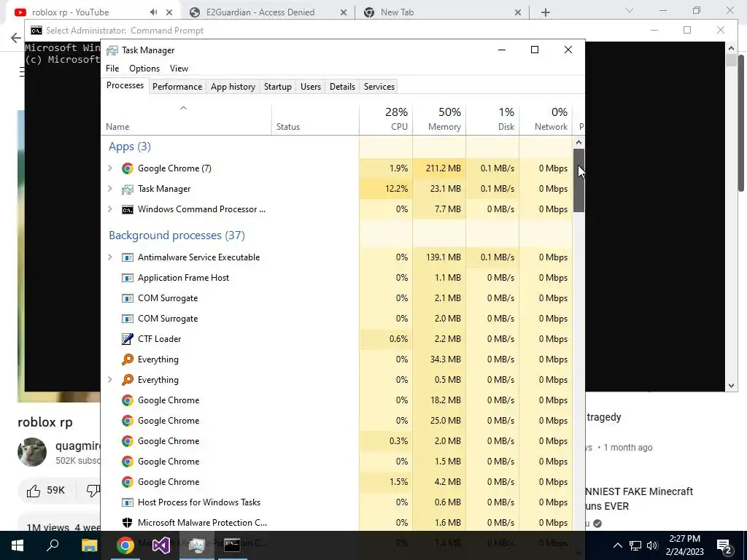This screenshot has width=747, height=560.
Task: Click the Host Process for Windows Tasks icon
Action: coord(127,502)
